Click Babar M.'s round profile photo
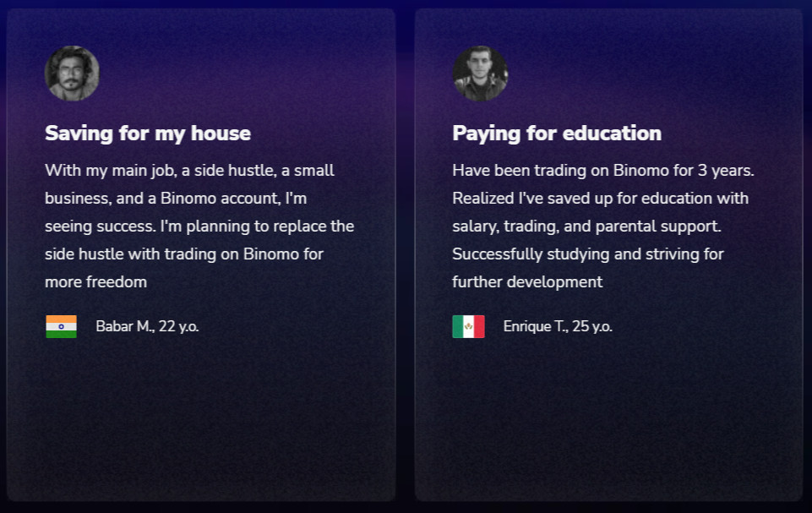Viewport: 812px width, 513px height. [72, 74]
